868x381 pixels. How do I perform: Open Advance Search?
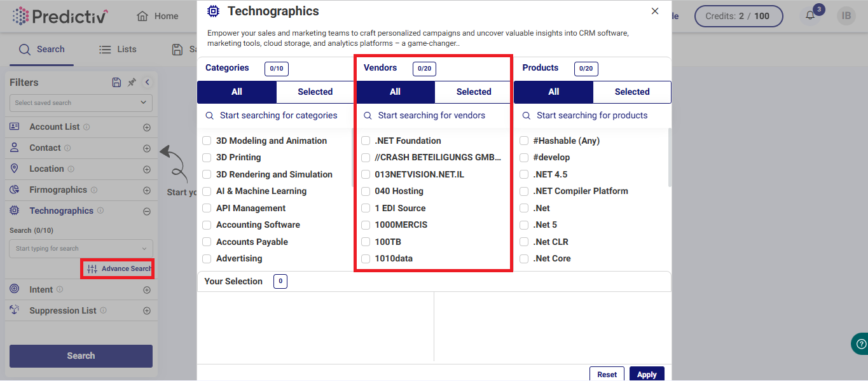point(119,268)
